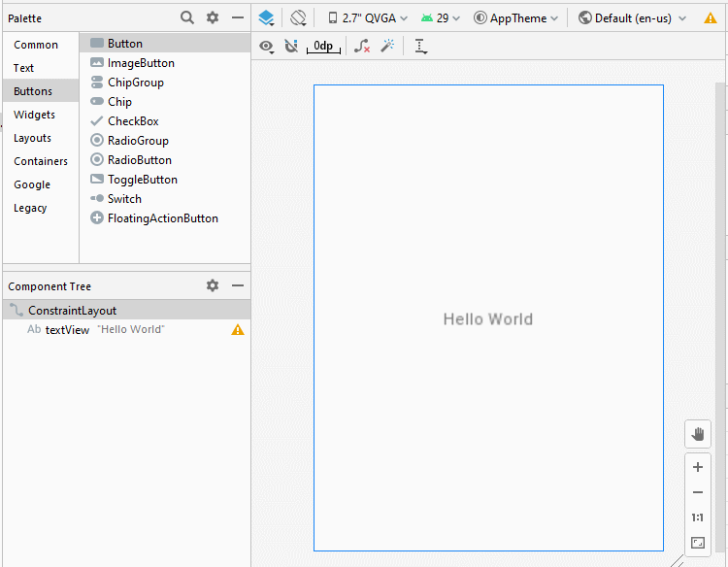Minimize the Component Tree panel
Viewport: 728px width, 567px height.
(x=238, y=285)
